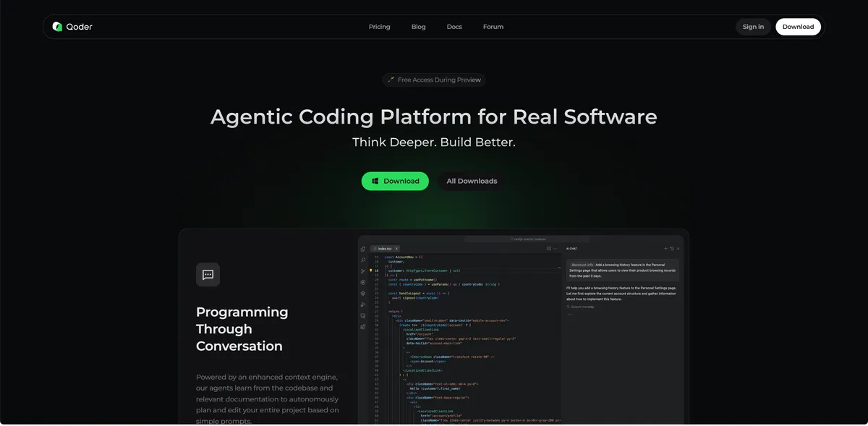Go to Docs in the top navigation
Image resolution: width=868 pixels, height=426 pixels.
[454, 27]
